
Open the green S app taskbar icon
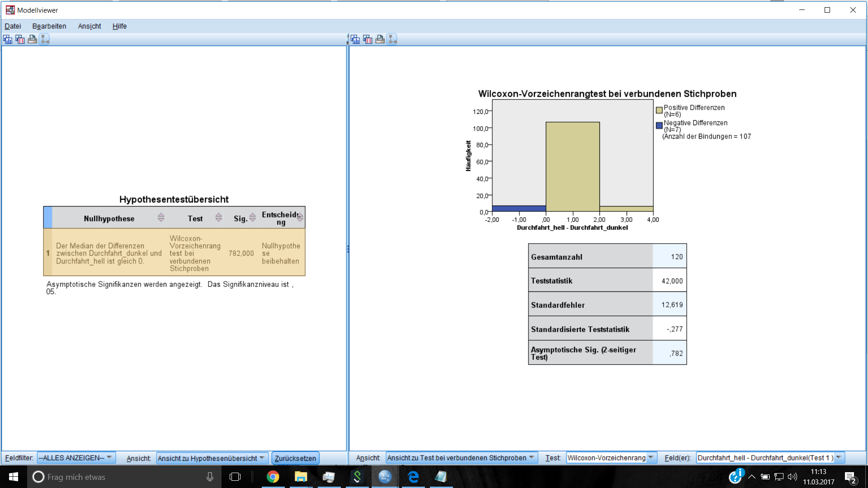[x=357, y=477]
